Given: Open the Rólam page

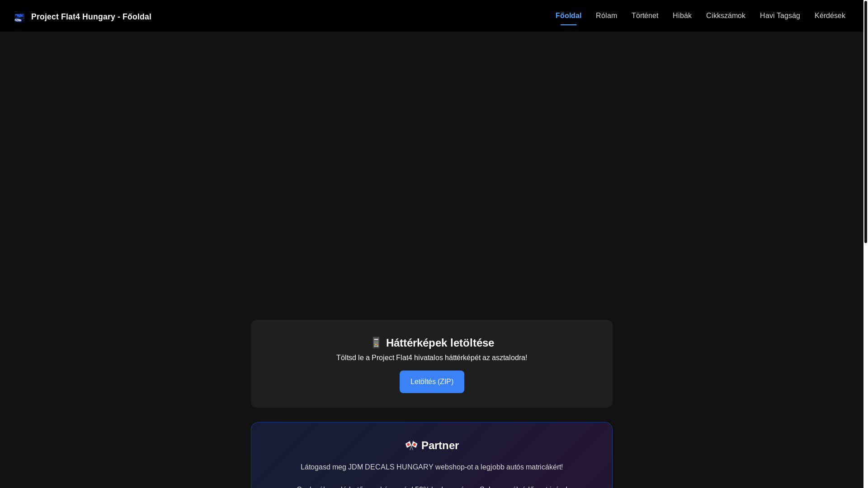Looking at the screenshot, I should pyautogui.click(x=606, y=16).
